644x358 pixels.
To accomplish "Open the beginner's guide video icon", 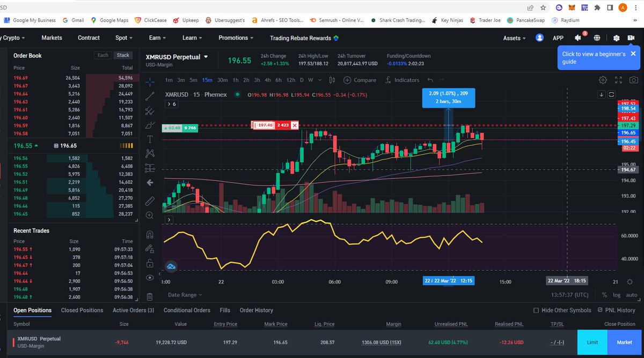I will pyautogui.click(x=631, y=38).
